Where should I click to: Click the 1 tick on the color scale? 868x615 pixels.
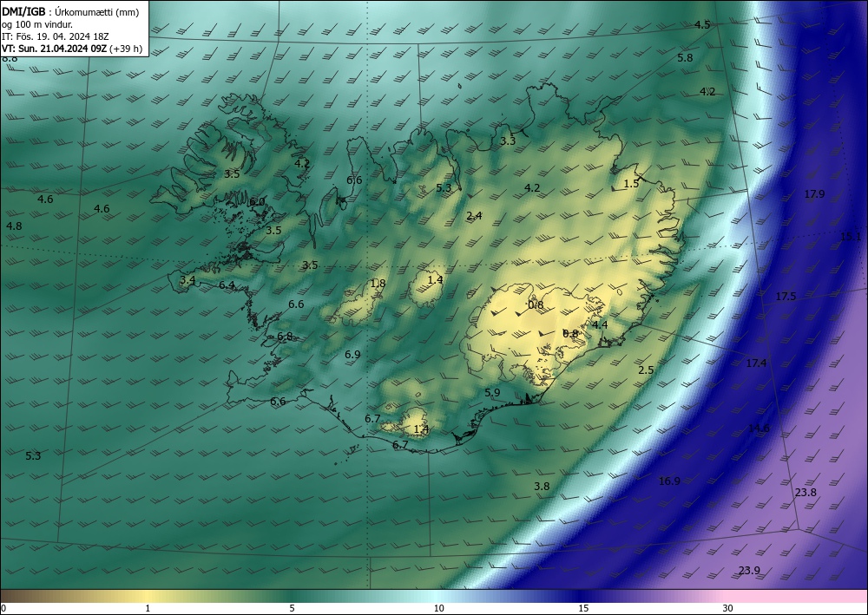pos(148,608)
